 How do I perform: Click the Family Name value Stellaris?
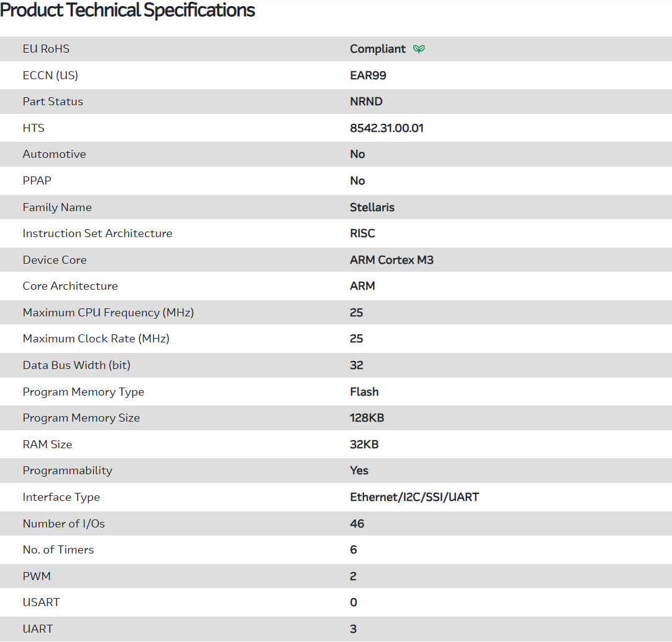tap(372, 207)
